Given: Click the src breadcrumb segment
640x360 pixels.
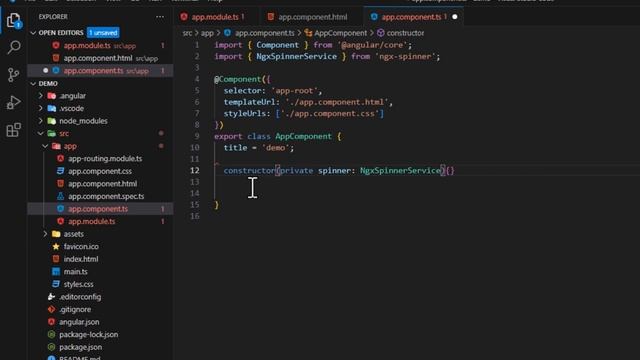Looking at the screenshot, I should tap(187, 33).
